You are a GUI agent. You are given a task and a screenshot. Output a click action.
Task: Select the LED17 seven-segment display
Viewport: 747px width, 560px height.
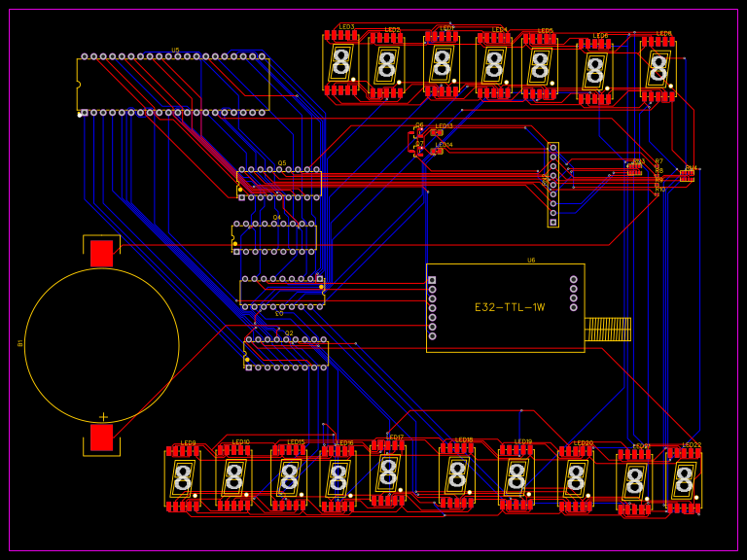(x=388, y=472)
